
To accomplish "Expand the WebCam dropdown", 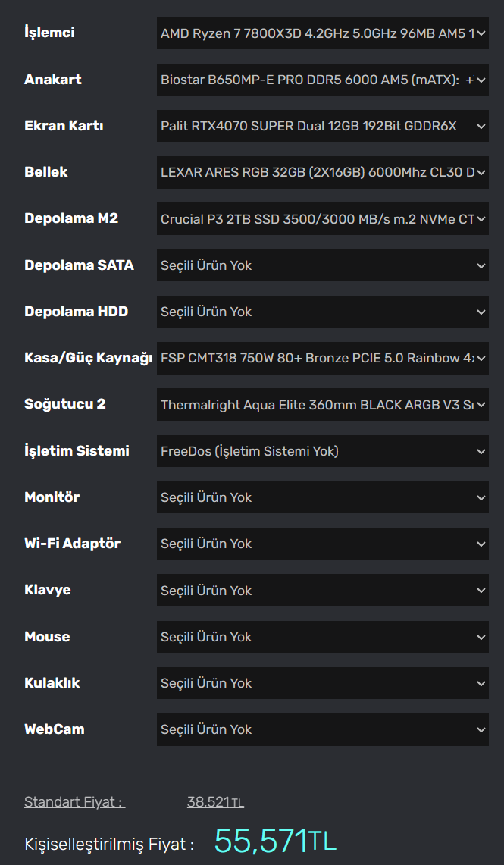I will pos(322,729).
